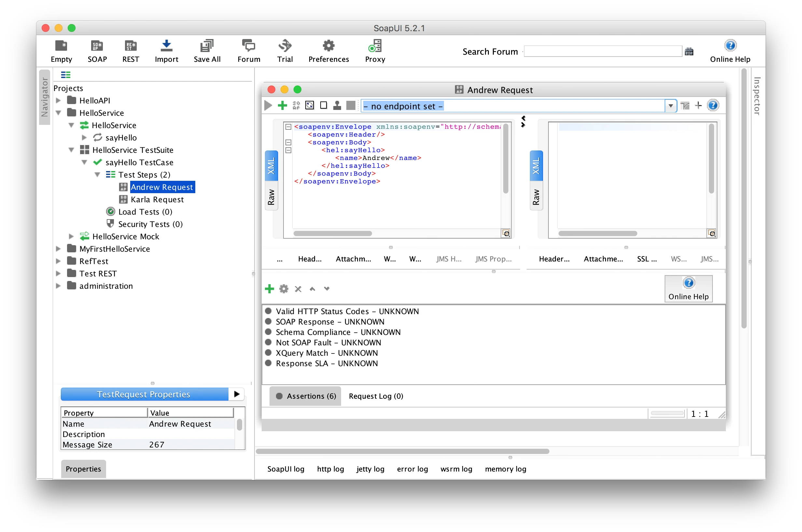
Task: Switch response editor to Raw view
Action: [x=536, y=197]
